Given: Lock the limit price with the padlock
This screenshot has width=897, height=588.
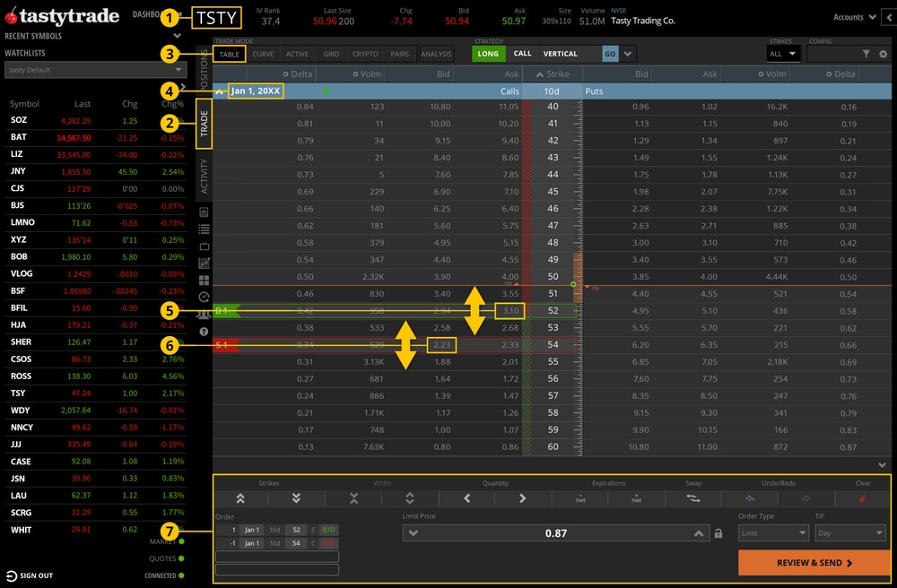Looking at the screenshot, I should click(719, 532).
